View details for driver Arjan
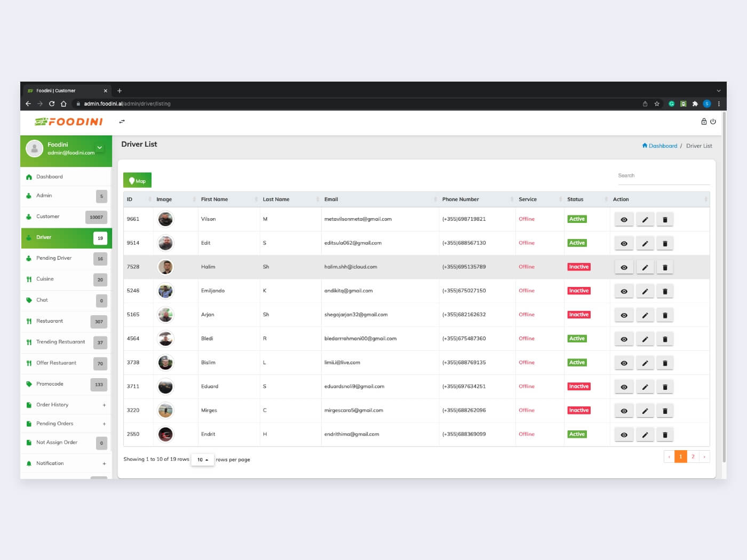This screenshot has width=747, height=560. point(624,315)
